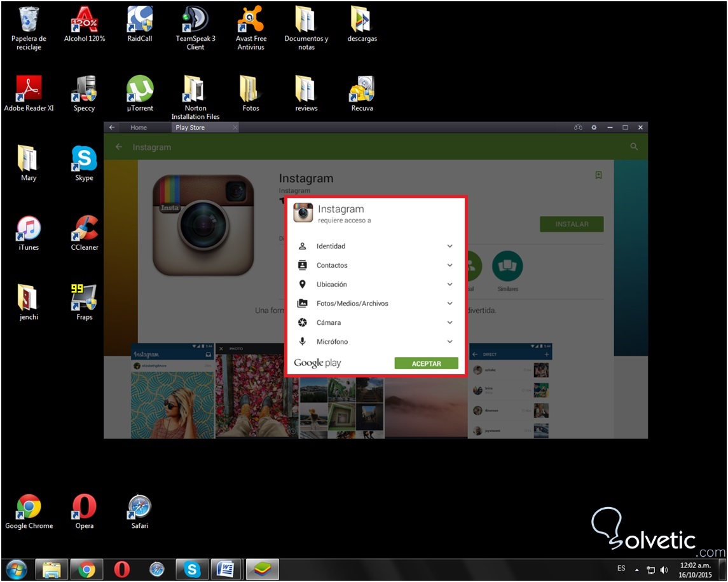Select the Documentos y notas folder
This screenshot has height=582, width=728.
(306, 28)
